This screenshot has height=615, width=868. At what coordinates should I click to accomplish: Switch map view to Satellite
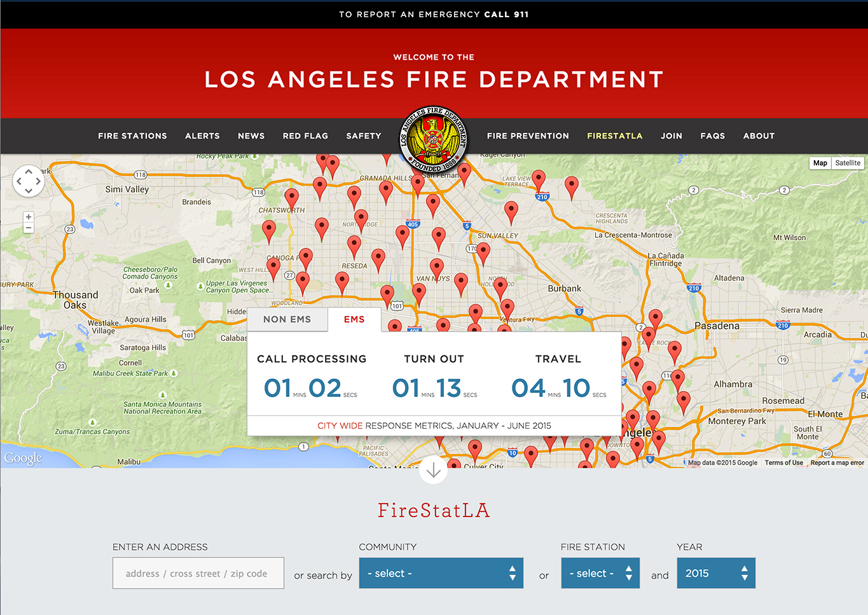click(x=848, y=163)
